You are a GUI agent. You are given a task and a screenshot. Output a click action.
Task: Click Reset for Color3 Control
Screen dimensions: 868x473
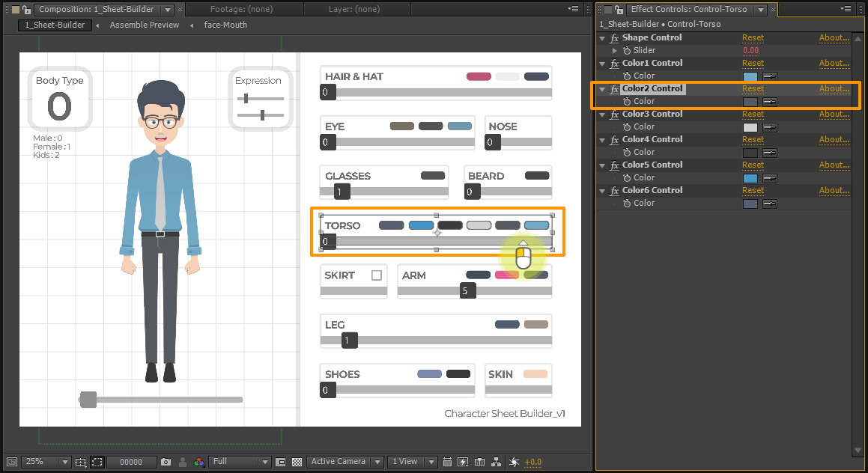(753, 114)
